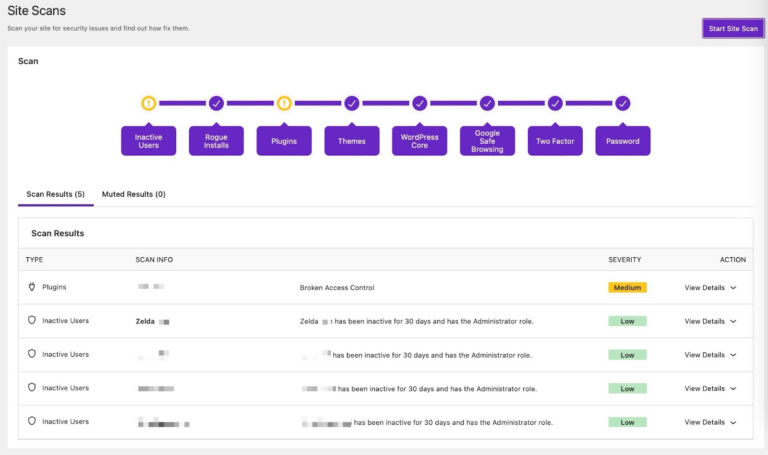This screenshot has height=455, width=768.
Task: Click the Themes checkmark status icon
Action: (x=352, y=103)
